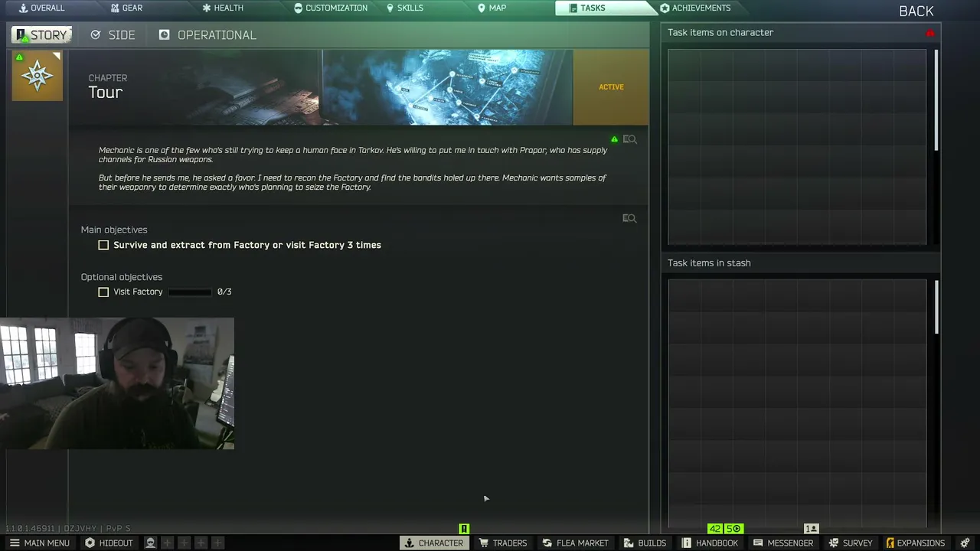
Task: Click the "Task items in stash" heading
Action: [709, 263]
